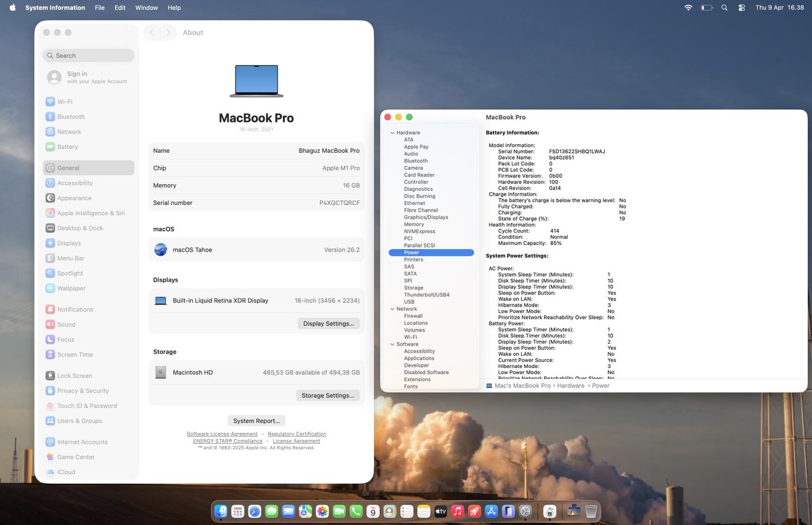Click the Spotlight search icon in menu bar

point(724,7)
